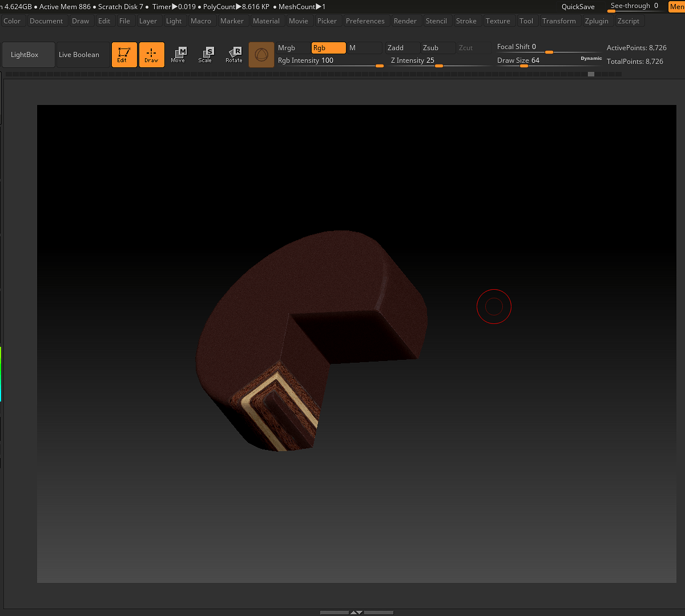Toggle Zcut mode

(474, 48)
